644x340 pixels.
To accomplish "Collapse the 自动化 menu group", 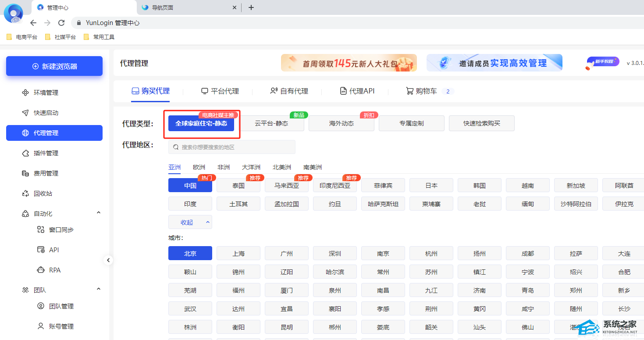I will (x=98, y=213).
